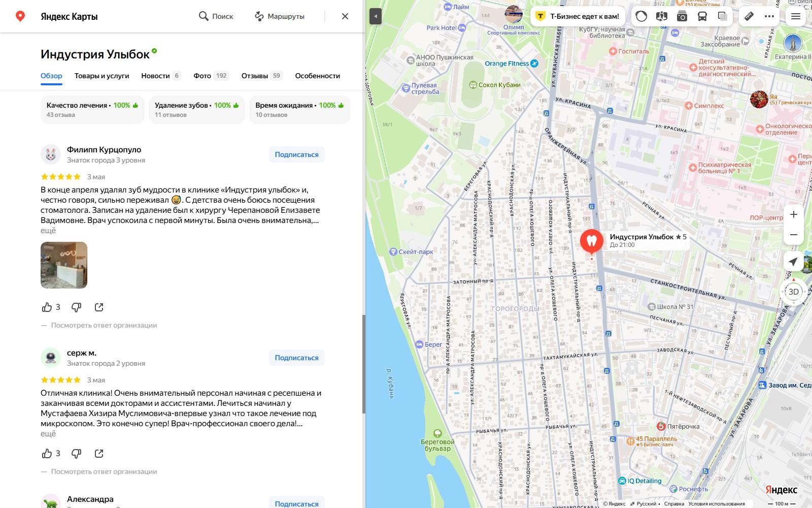Switch to the Обзор tab

point(51,76)
